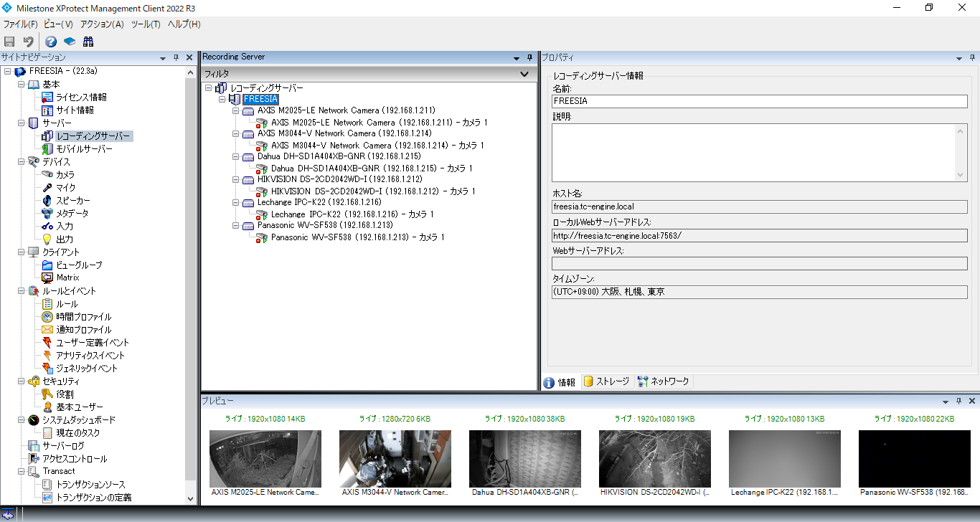
Task: Collapse the FREESIA recording server node
Action: coord(222,100)
